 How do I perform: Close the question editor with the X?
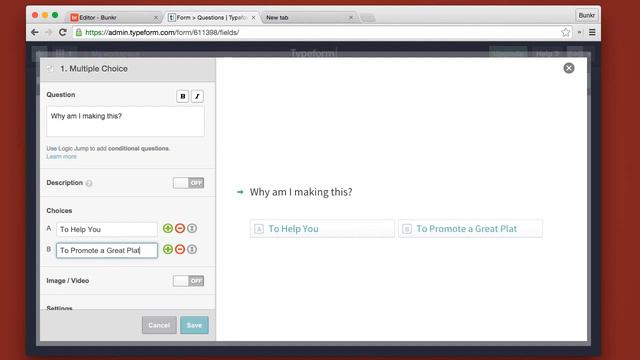[x=569, y=68]
